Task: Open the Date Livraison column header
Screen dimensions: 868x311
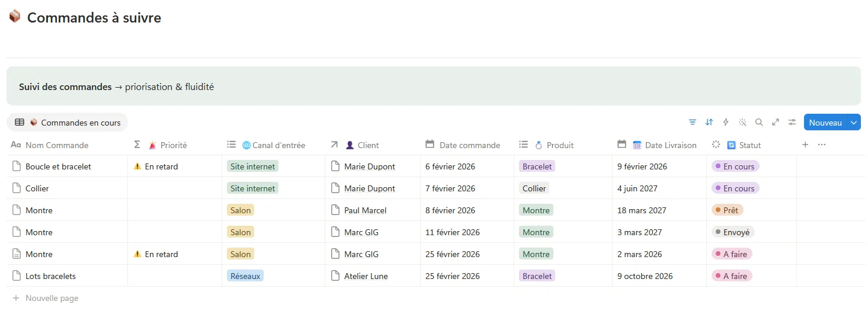Action: (659, 145)
